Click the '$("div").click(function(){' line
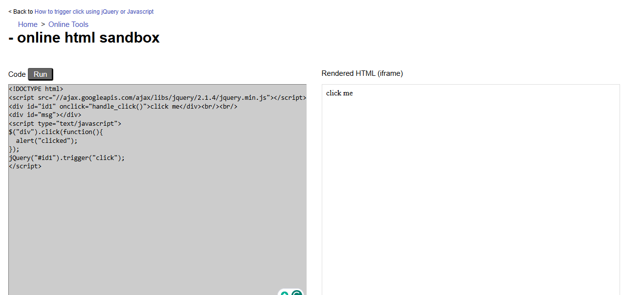Viewport: 644px width, 295px height. coord(56,132)
